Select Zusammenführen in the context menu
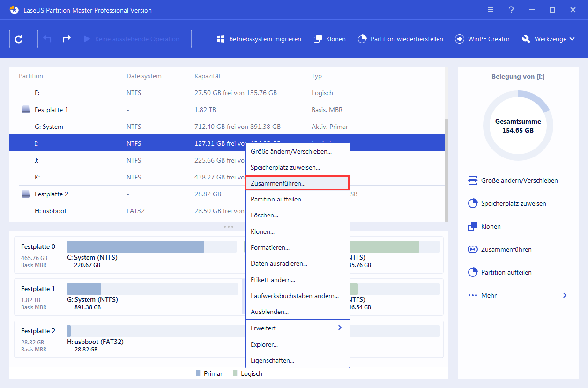The width and height of the screenshot is (588, 388). click(298, 183)
